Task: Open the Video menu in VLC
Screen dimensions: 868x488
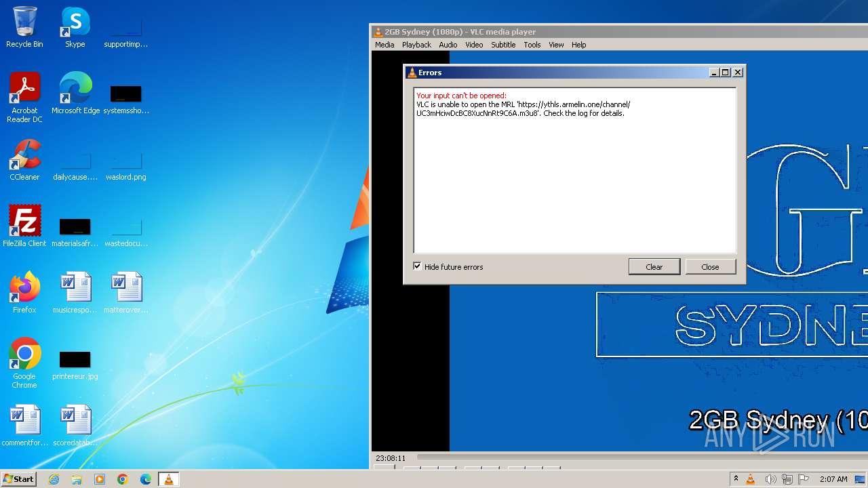Action: (474, 45)
